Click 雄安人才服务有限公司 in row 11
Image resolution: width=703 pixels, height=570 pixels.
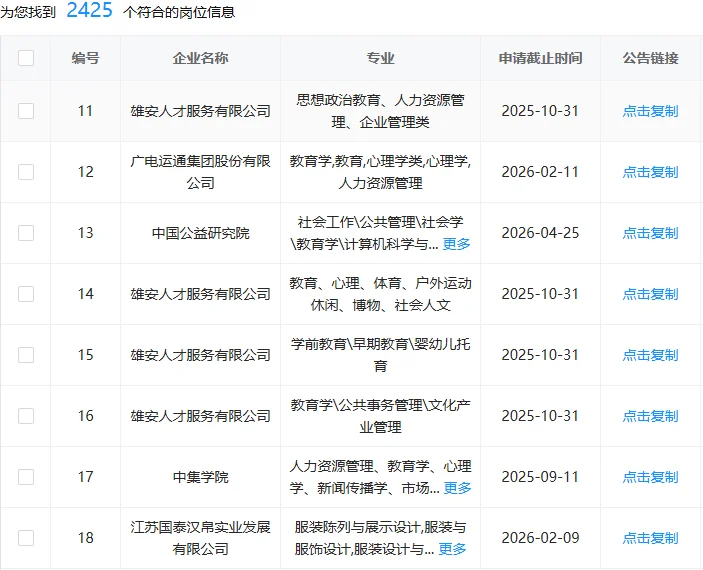[x=200, y=111]
